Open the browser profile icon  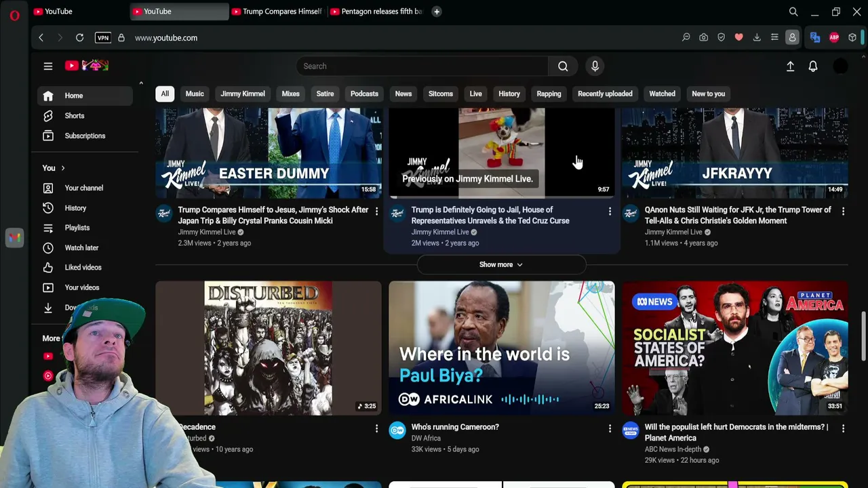pos(792,38)
